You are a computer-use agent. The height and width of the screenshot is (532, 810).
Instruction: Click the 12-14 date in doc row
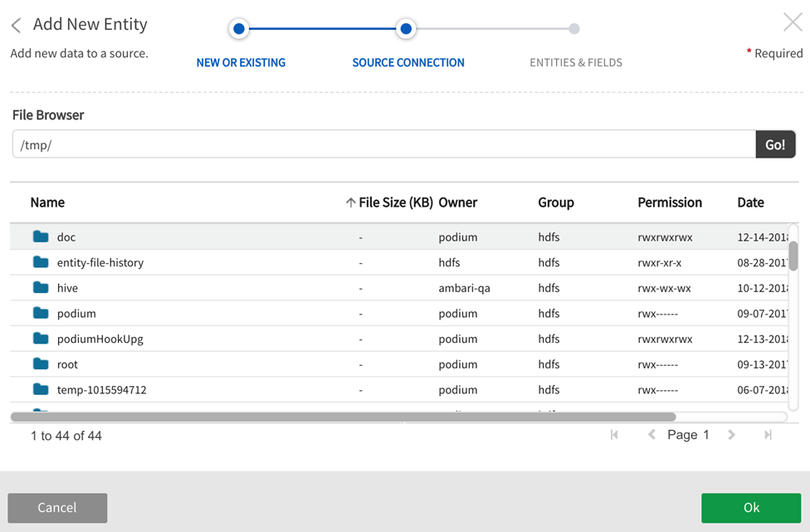click(x=763, y=237)
